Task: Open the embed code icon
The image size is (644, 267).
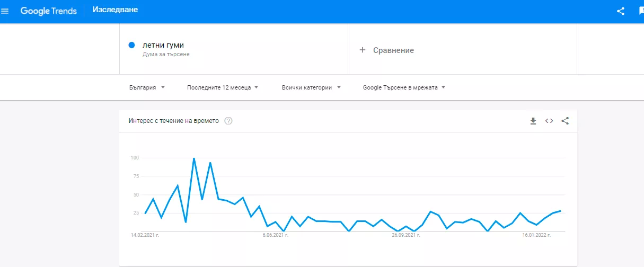Action: (549, 121)
